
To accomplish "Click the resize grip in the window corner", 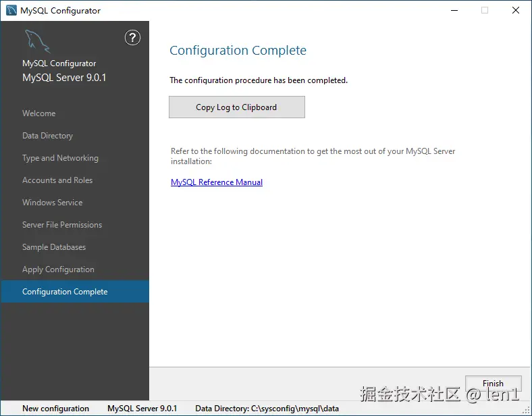I will click(x=526, y=410).
